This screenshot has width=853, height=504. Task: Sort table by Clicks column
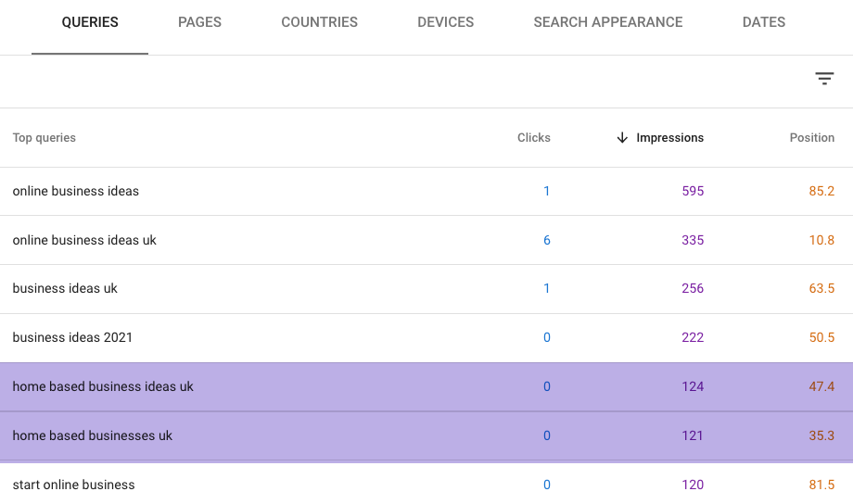tap(533, 138)
